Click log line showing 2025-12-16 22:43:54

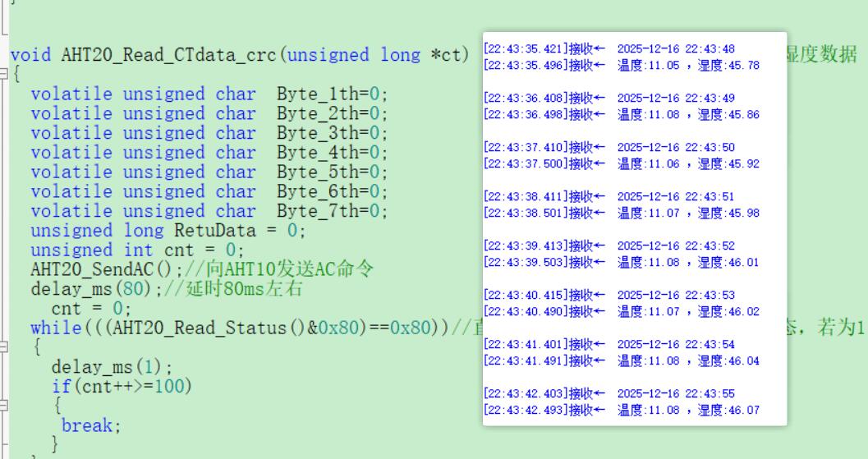[609, 344]
